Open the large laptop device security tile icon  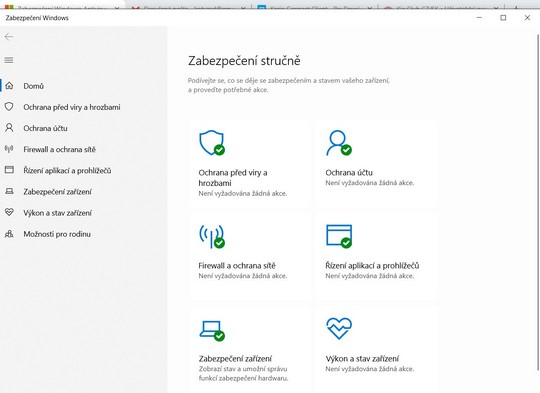pos(212,331)
